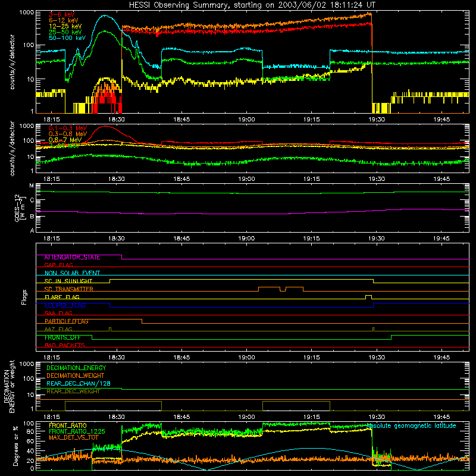Image resolution: width=476 pixels, height=476 pixels.
Task: Click the 19:15 time tick under MeV panel
Action: 311,179
